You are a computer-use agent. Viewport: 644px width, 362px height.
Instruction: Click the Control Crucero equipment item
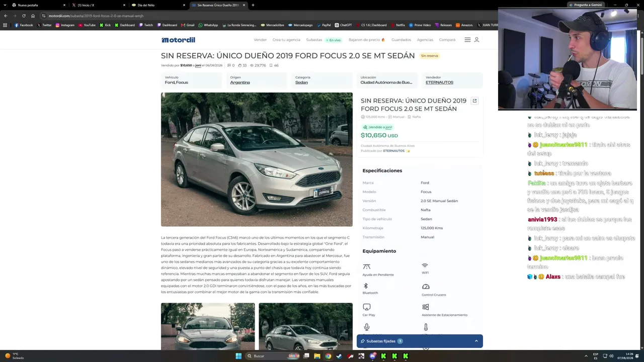click(x=434, y=290)
